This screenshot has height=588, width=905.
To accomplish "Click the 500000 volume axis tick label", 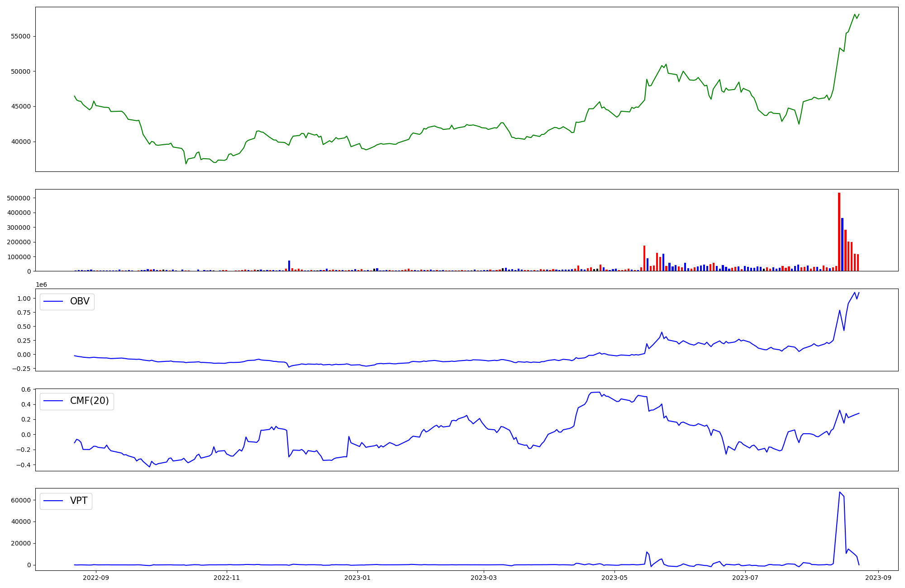I will (x=19, y=198).
